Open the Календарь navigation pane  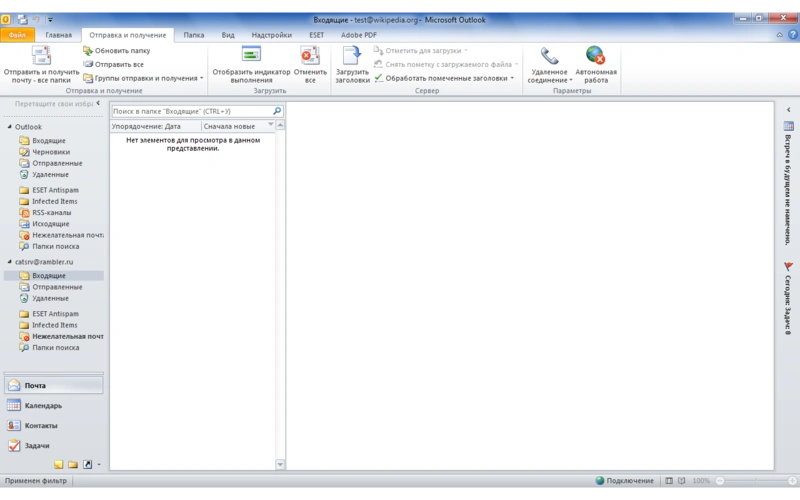click(54, 405)
